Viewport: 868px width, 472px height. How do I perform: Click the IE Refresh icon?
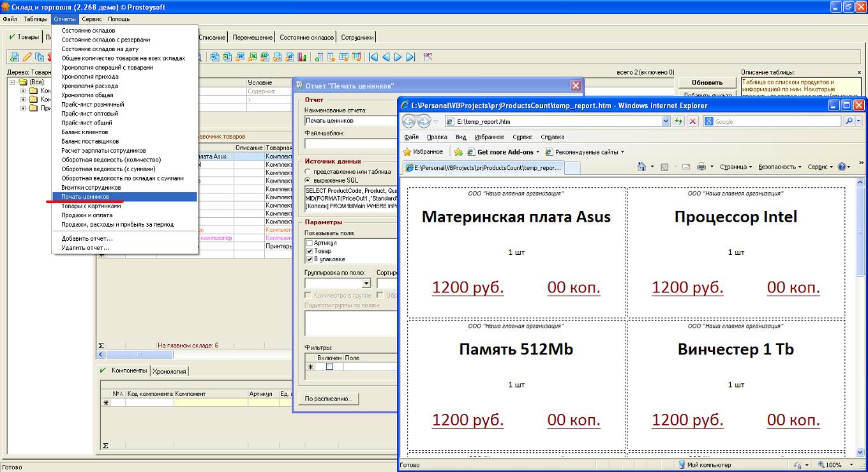(678, 121)
